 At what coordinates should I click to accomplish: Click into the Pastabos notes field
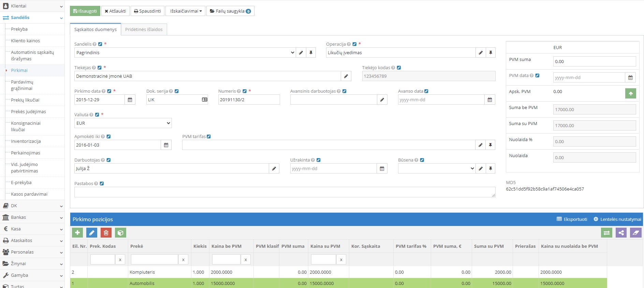pos(284,192)
